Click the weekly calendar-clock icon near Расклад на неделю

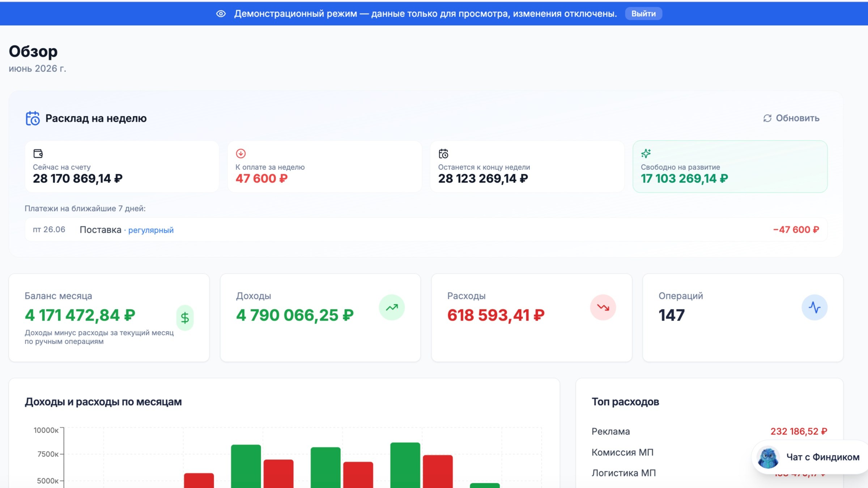pyautogui.click(x=33, y=118)
